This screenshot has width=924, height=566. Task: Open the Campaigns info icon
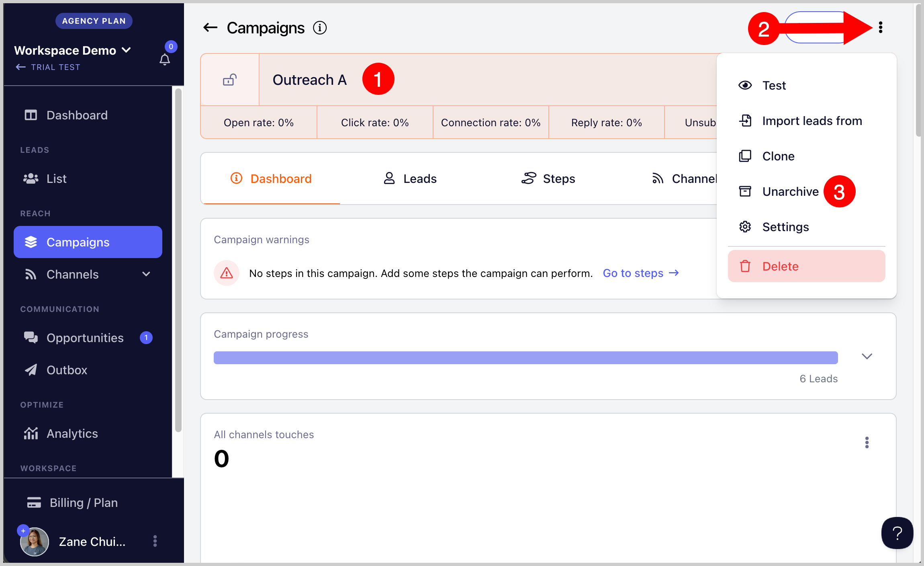(320, 28)
